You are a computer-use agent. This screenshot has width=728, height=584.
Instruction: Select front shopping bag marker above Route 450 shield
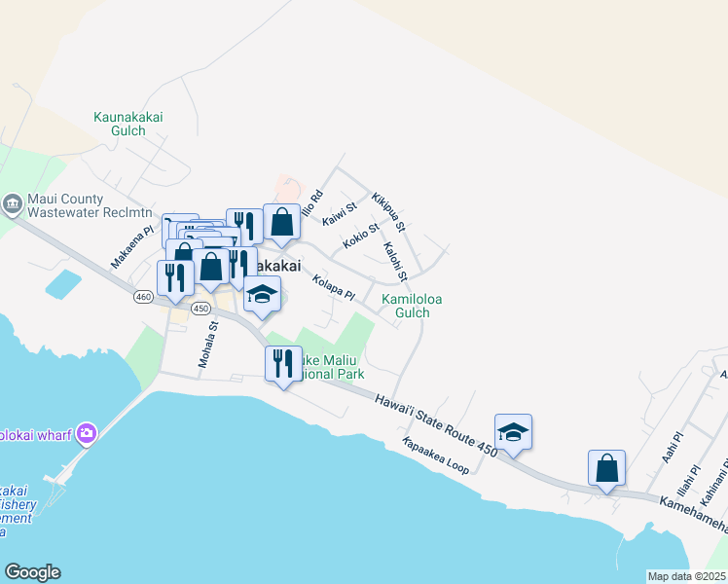click(x=211, y=269)
